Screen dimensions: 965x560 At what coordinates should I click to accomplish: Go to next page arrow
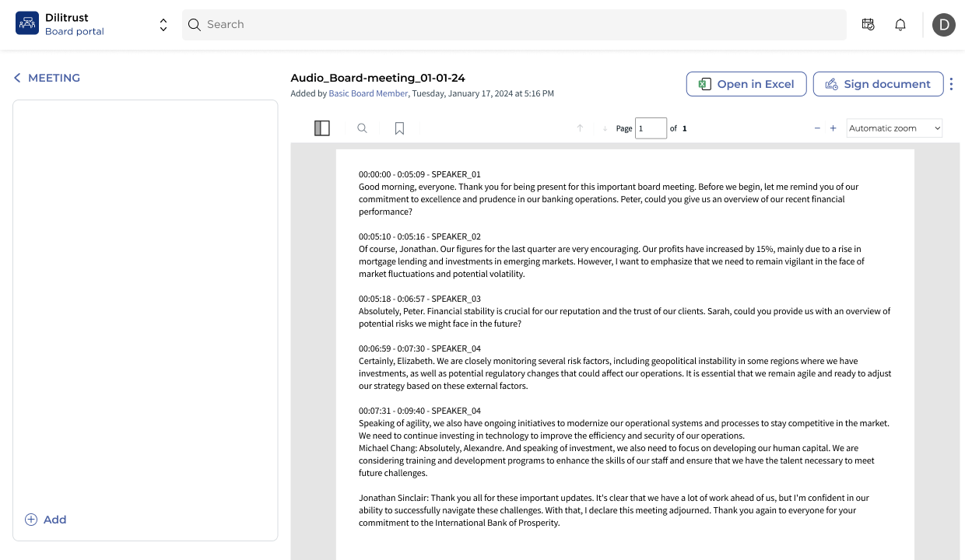tap(605, 128)
